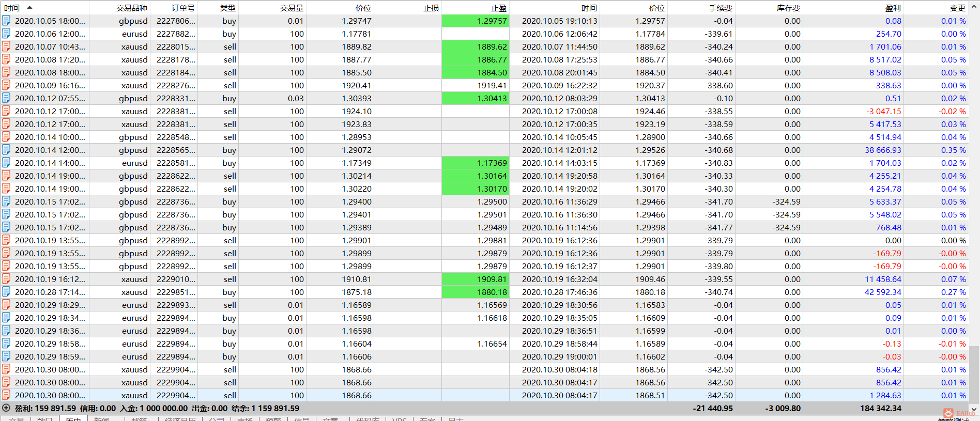
Task: Click the 库存费 column header
Action: pyautogui.click(x=788, y=8)
